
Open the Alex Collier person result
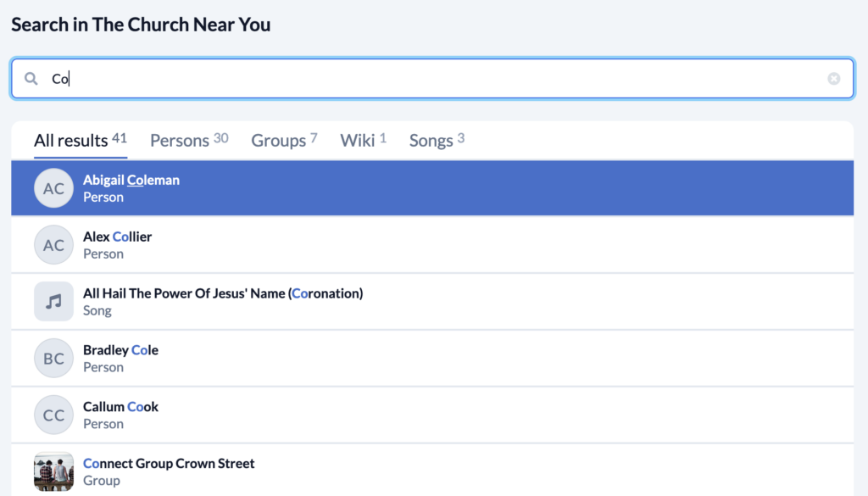[432, 245]
